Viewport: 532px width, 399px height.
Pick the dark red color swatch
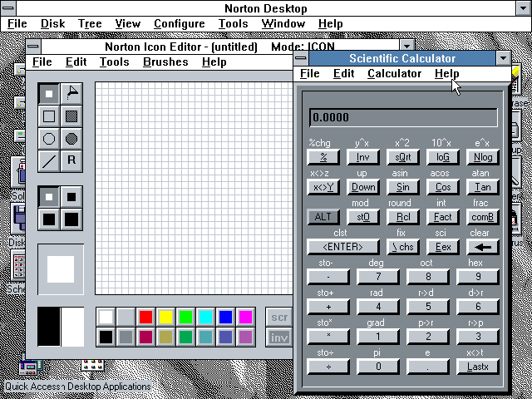click(146, 337)
